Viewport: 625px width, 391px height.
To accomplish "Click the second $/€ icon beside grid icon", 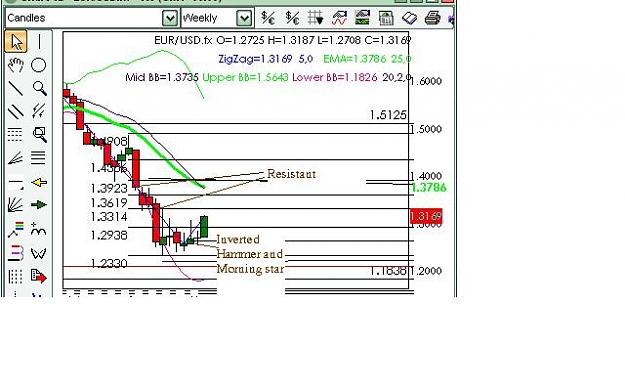I will (x=292, y=18).
